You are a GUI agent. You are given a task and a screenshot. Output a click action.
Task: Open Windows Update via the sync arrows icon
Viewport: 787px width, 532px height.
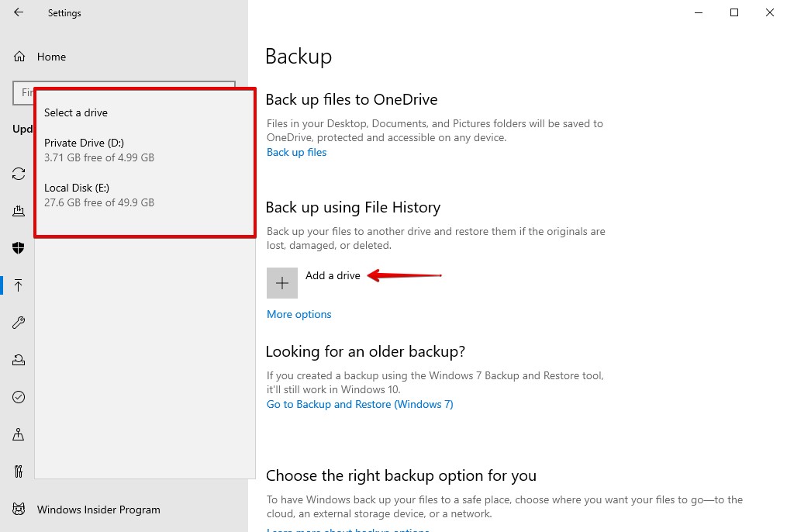[19, 174]
